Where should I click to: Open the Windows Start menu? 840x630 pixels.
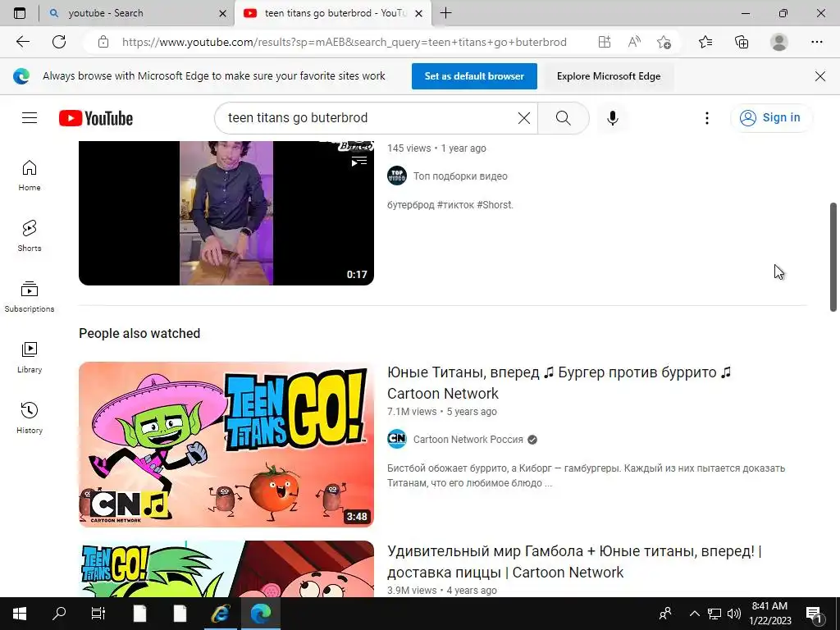pyautogui.click(x=20, y=614)
